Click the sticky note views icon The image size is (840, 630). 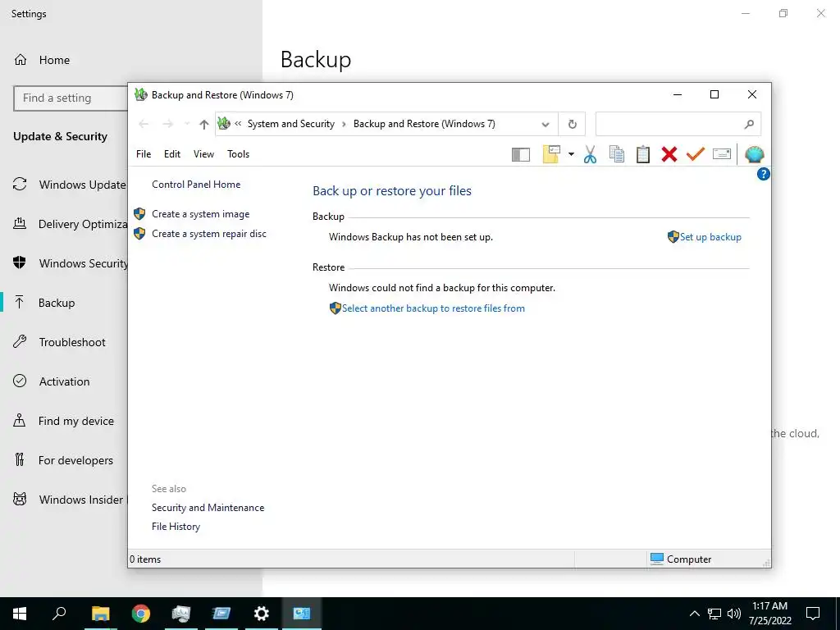pyautogui.click(x=551, y=154)
